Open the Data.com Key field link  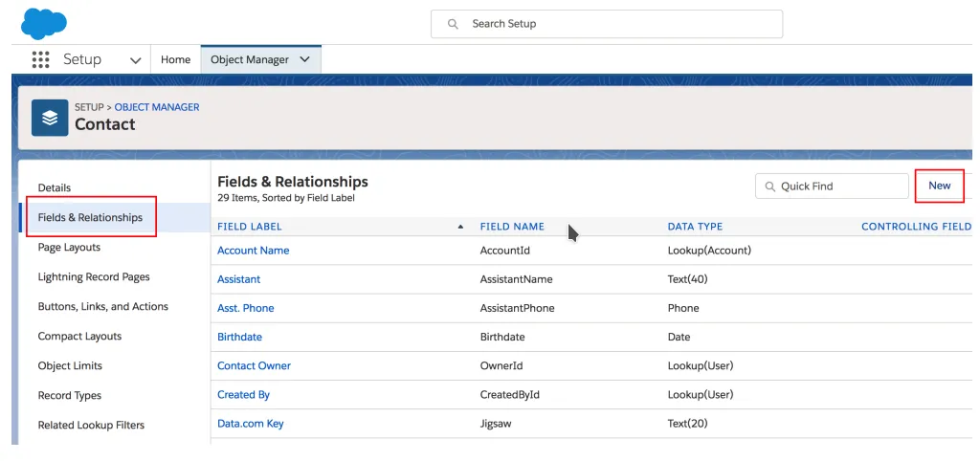pyautogui.click(x=251, y=424)
